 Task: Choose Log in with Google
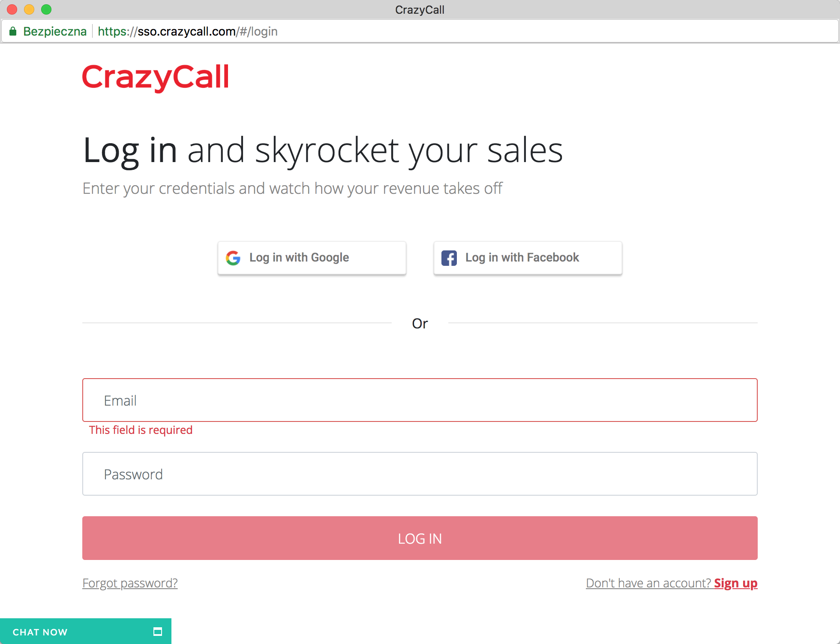312,258
